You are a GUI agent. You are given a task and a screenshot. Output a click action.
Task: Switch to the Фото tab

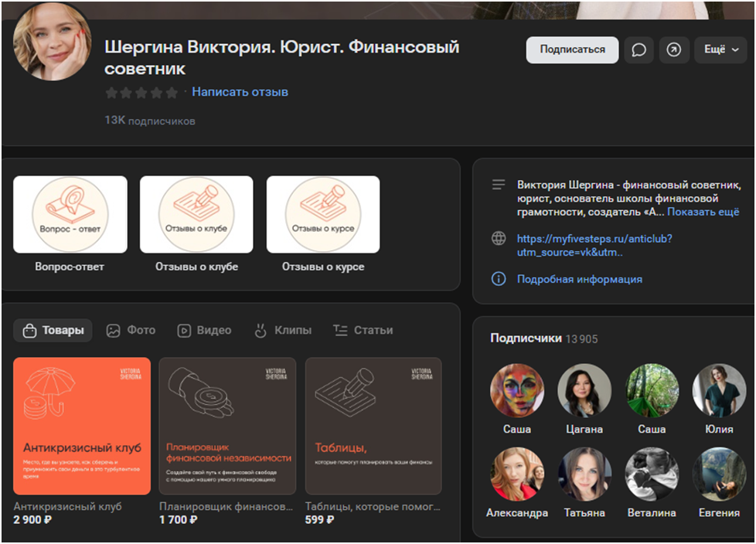click(x=131, y=331)
